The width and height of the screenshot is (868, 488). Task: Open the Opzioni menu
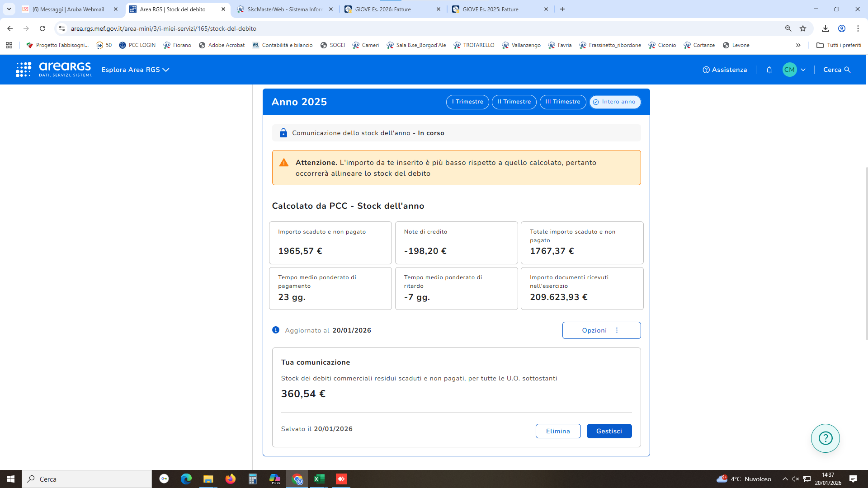point(601,330)
